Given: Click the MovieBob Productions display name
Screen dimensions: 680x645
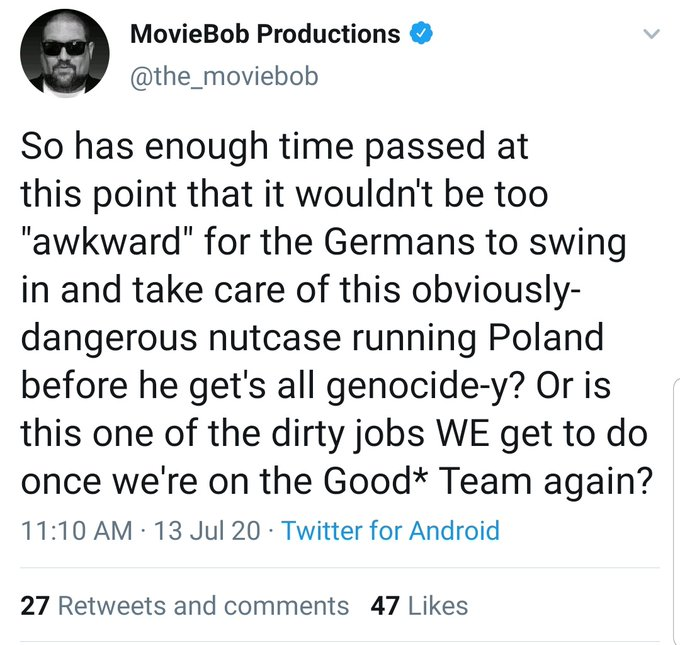Looking at the screenshot, I should tap(264, 34).
